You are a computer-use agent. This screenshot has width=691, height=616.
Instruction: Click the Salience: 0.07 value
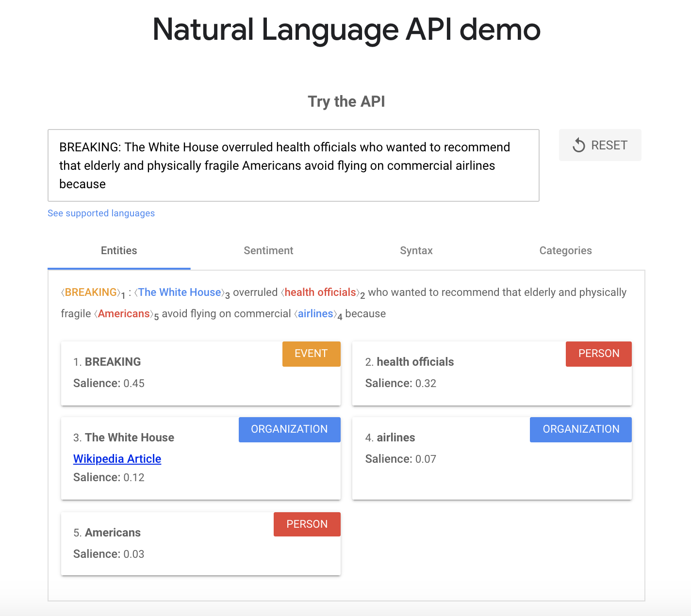[401, 459]
